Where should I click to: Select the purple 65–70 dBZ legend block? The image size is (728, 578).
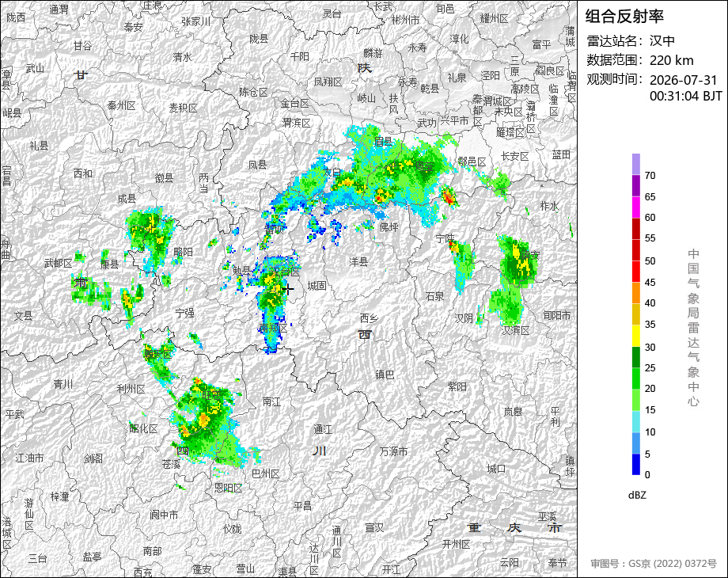tap(636, 186)
